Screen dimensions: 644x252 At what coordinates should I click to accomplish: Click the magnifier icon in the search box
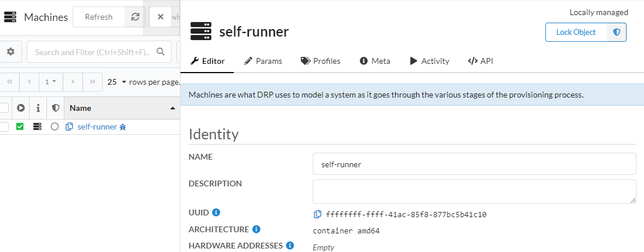coord(161,52)
